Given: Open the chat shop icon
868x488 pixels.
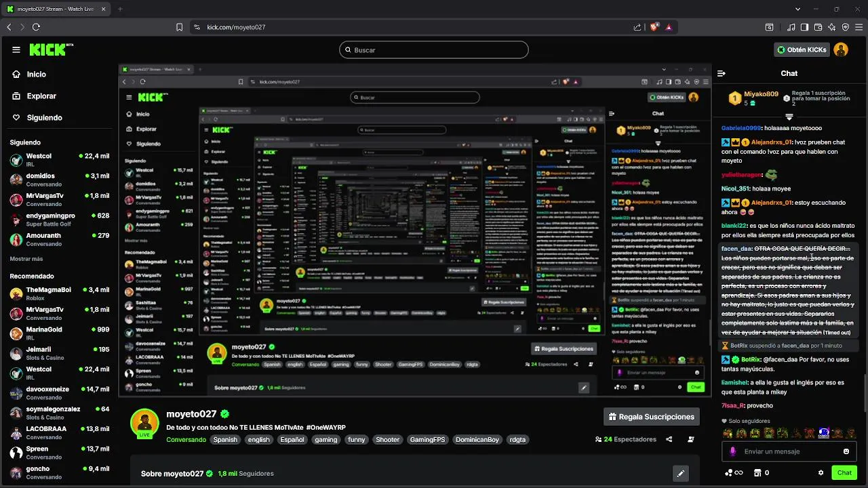Looking at the screenshot, I should coord(757,472).
